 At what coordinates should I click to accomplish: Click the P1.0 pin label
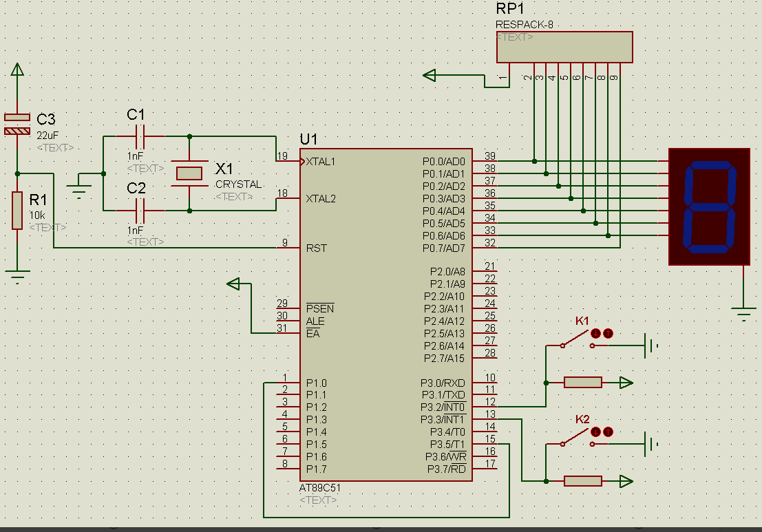coord(317,383)
